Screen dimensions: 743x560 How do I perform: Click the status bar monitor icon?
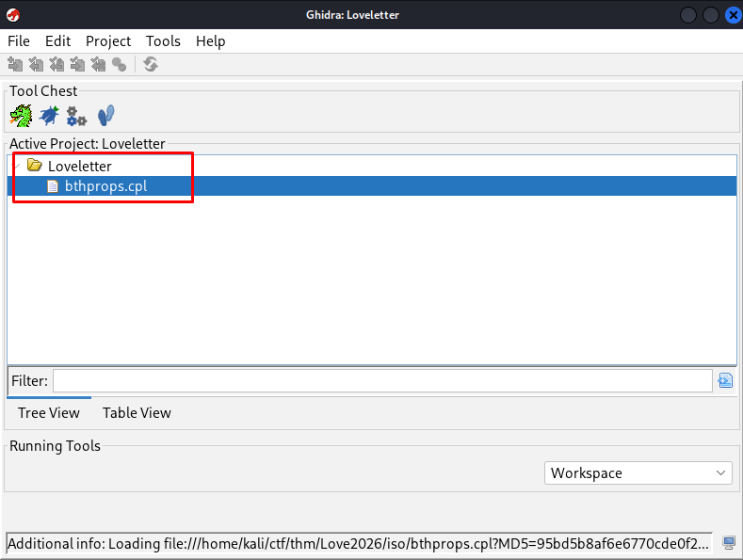[x=729, y=543]
